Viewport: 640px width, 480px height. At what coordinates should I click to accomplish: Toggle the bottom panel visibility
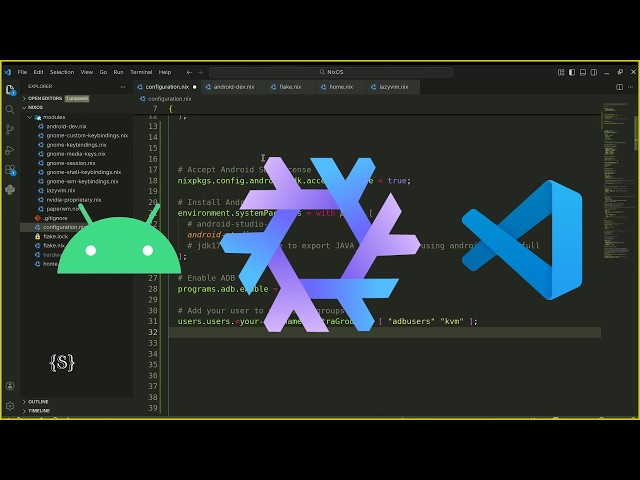(x=583, y=72)
